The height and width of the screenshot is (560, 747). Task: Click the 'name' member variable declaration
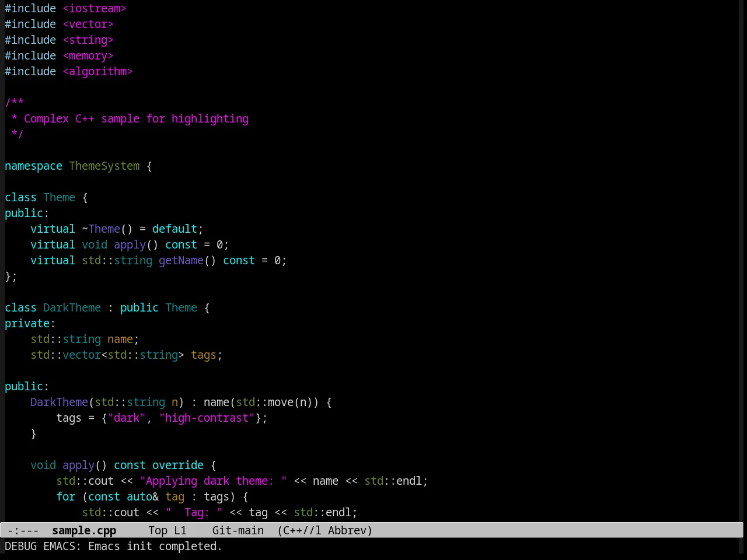120,339
